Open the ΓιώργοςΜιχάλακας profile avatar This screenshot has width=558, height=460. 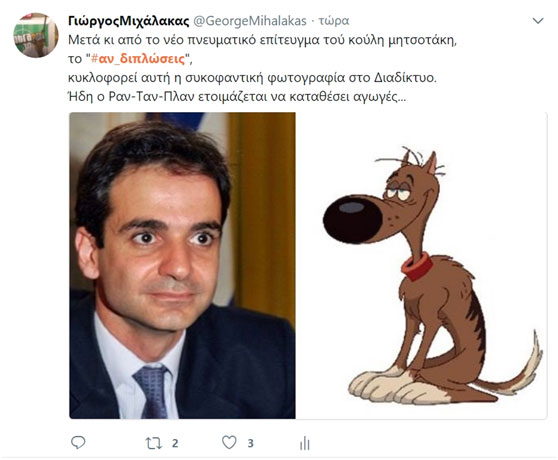pos(36,35)
